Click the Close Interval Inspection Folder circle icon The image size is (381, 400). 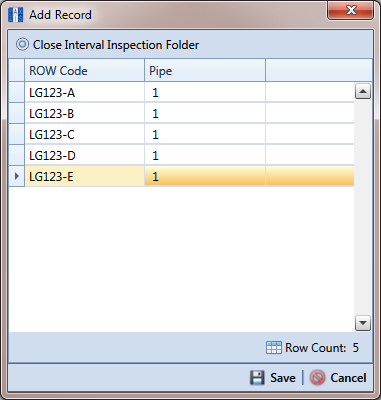[x=22, y=44]
